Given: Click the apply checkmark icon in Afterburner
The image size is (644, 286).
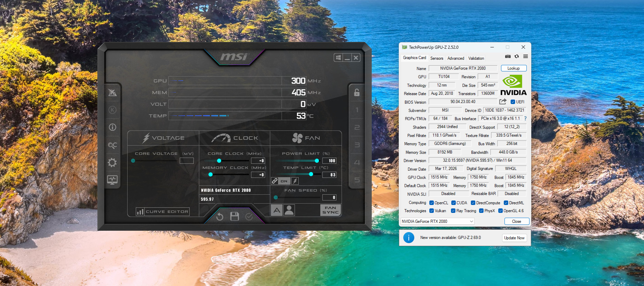Looking at the screenshot, I should (x=249, y=217).
